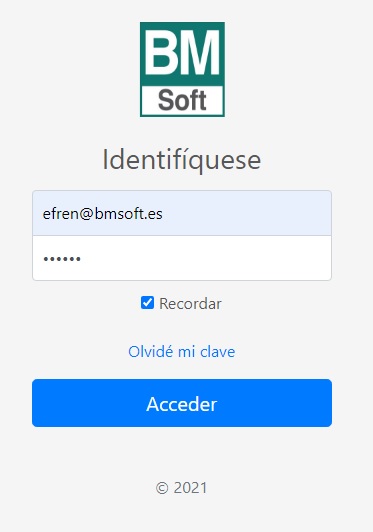The height and width of the screenshot is (532, 373).
Task: Click empty area of the email box
Action: [248, 213]
